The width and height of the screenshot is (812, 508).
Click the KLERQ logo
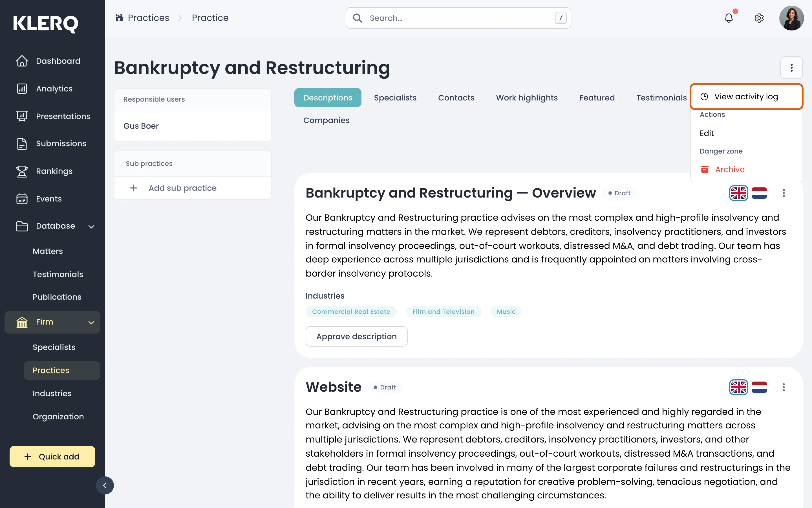point(46,24)
